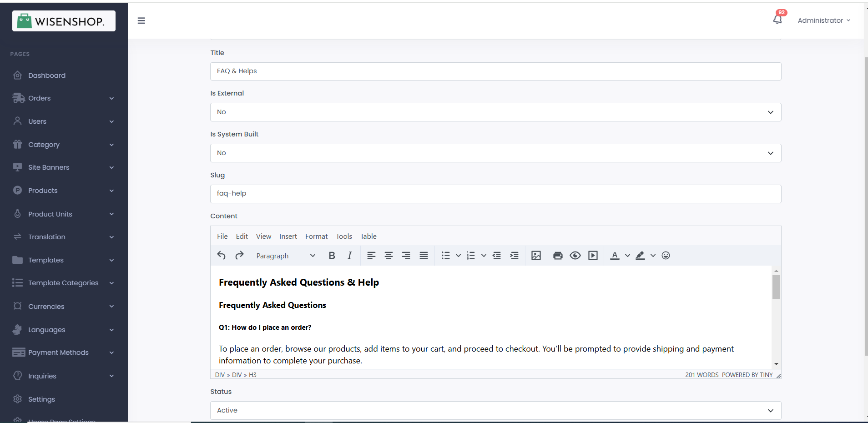Open the Insert menu in the editor
Screen dimensions: 868x423
click(x=288, y=236)
